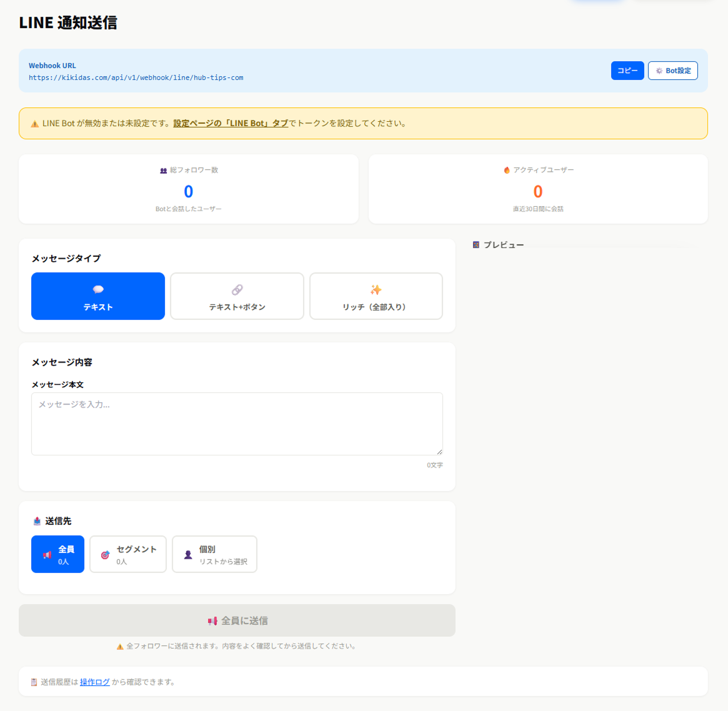This screenshot has height=711, width=728.
Task: Select the テキスト message type
Action: pyautogui.click(x=98, y=296)
